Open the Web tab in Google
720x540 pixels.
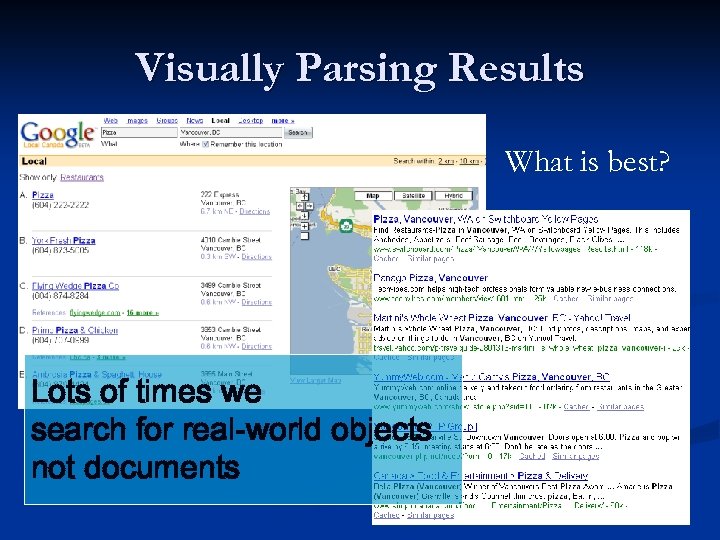pos(111,120)
